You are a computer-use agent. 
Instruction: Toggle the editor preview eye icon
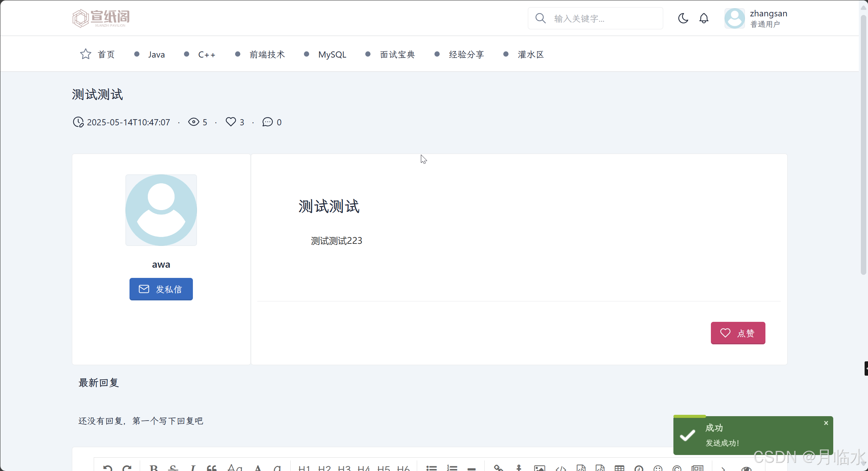coord(746,469)
